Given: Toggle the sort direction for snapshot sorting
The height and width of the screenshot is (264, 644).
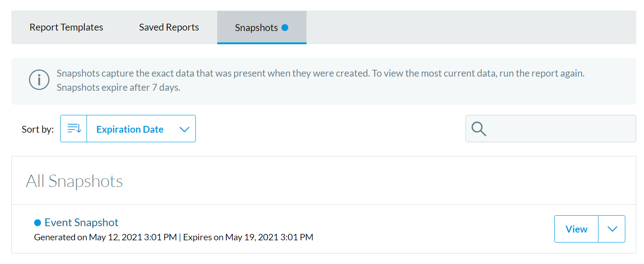Looking at the screenshot, I should pyautogui.click(x=73, y=129).
